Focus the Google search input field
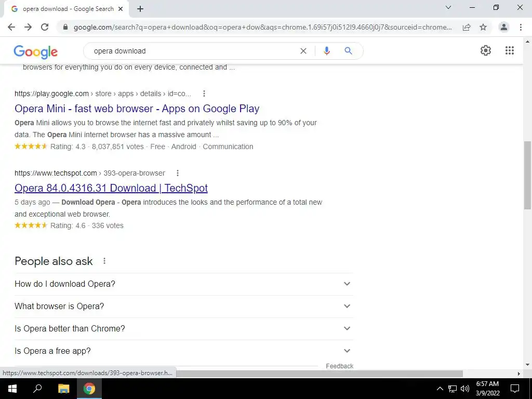The image size is (532, 399). (193, 51)
